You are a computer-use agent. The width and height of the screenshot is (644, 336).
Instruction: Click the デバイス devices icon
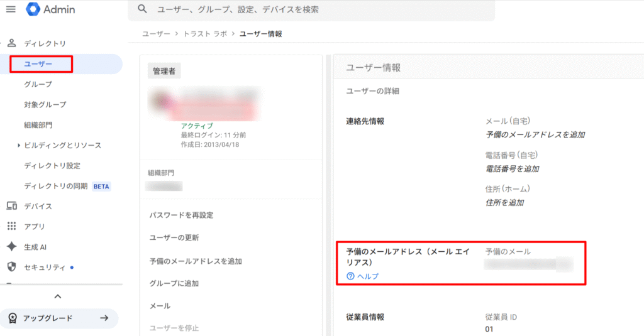tap(11, 206)
